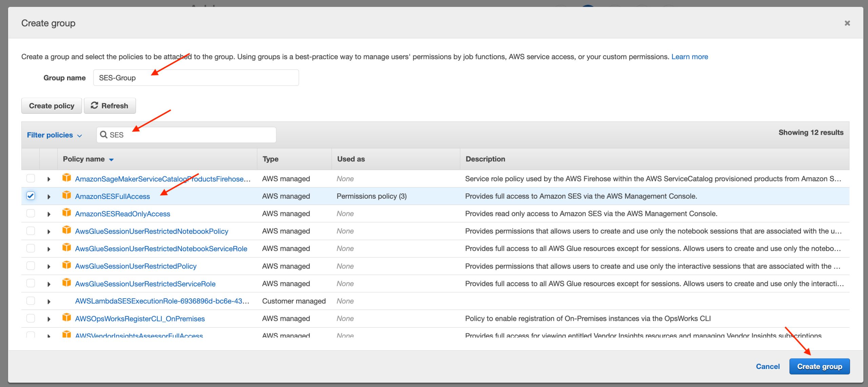
Task: Close the Create group dialog with X
Action: (847, 23)
